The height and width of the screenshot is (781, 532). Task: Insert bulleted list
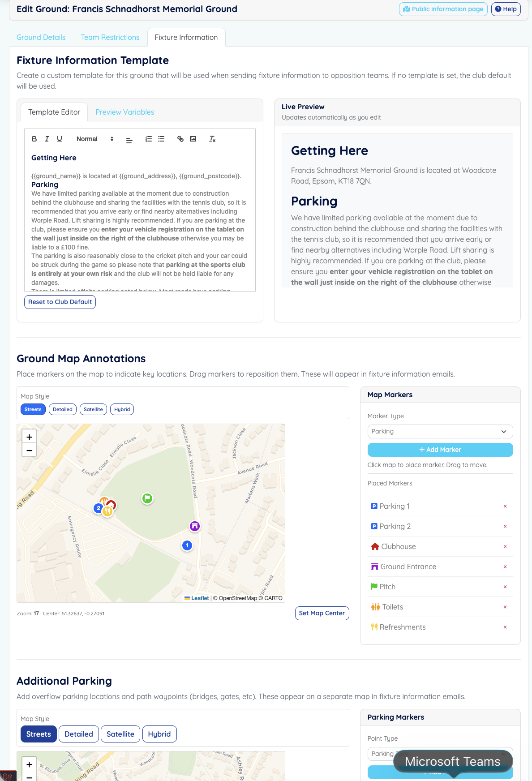pyautogui.click(x=161, y=139)
